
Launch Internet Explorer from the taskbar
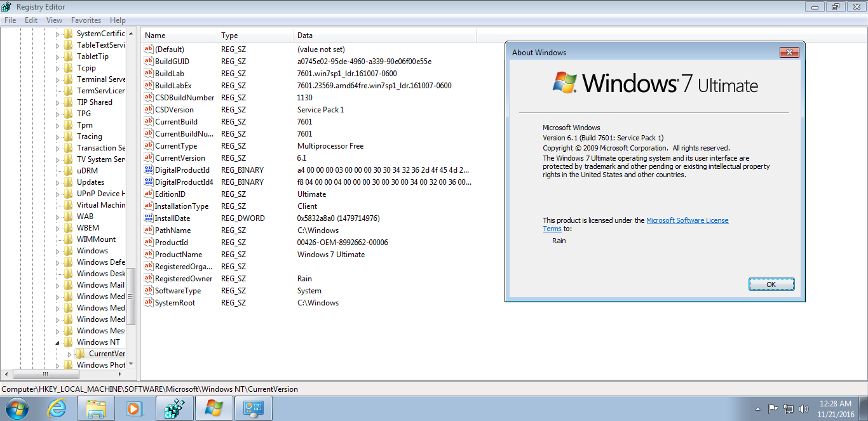pyautogui.click(x=57, y=408)
